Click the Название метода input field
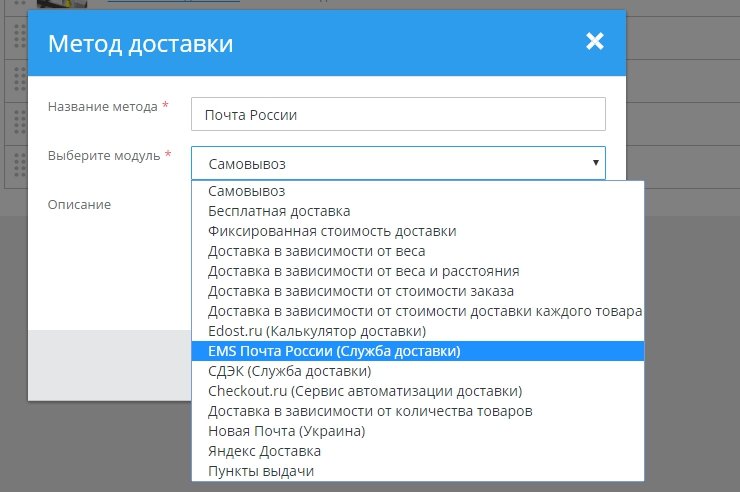The image size is (740, 492). pyautogui.click(x=398, y=114)
